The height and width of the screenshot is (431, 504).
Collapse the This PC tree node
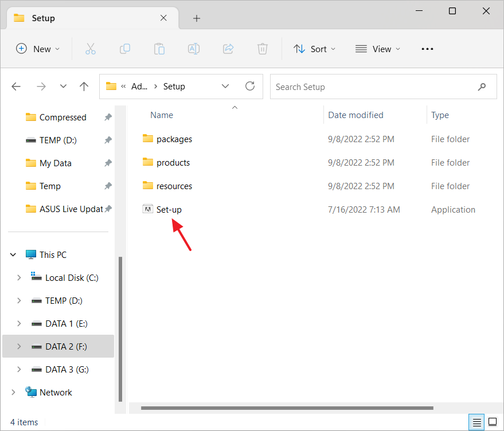click(x=13, y=254)
